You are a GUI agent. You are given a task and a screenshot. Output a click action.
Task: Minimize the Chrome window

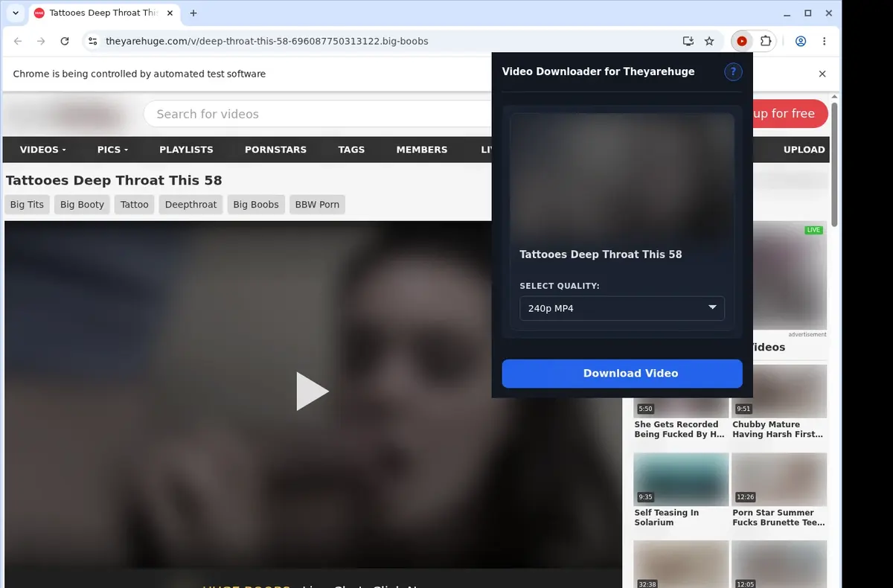[787, 13]
